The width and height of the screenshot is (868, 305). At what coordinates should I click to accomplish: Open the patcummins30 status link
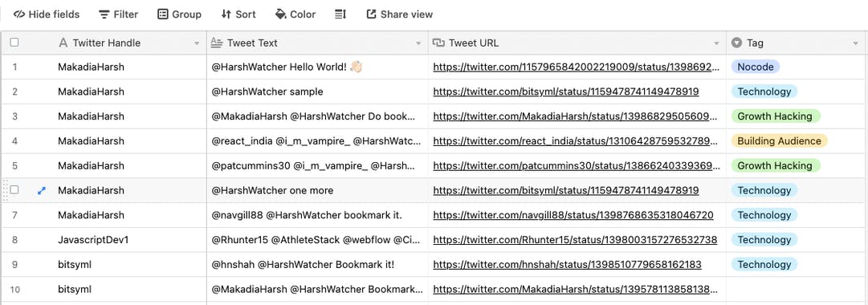point(577,165)
